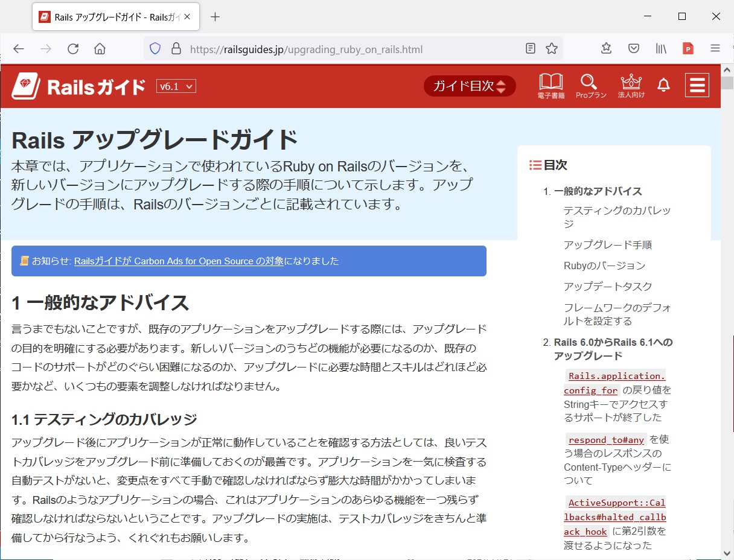Click the notification bell icon
Image resolution: width=734 pixels, height=560 pixels.
663,86
